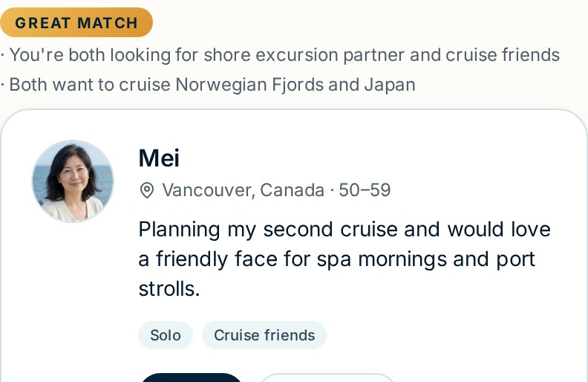The height and width of the screenshot is (382, 588).
Task: Click the dark filled button below the tags
Action: pos(192,378)
